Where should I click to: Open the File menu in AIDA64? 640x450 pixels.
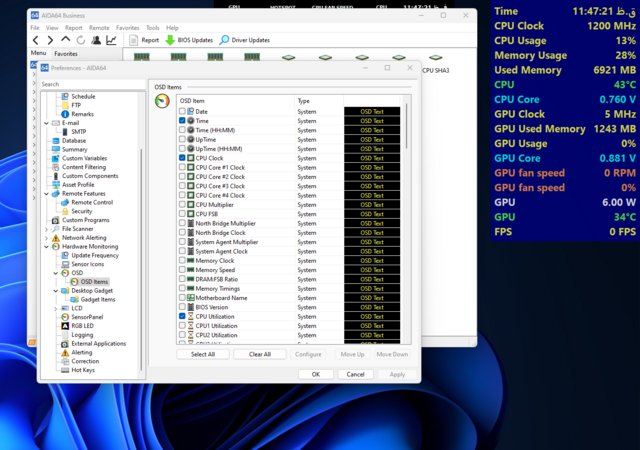click(x=35, y=28)
